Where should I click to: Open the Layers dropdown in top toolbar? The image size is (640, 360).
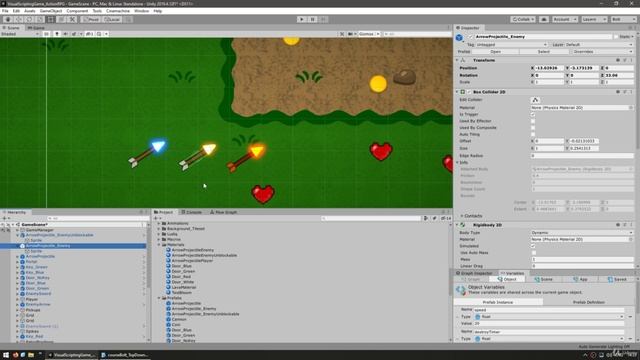point(594,19)
